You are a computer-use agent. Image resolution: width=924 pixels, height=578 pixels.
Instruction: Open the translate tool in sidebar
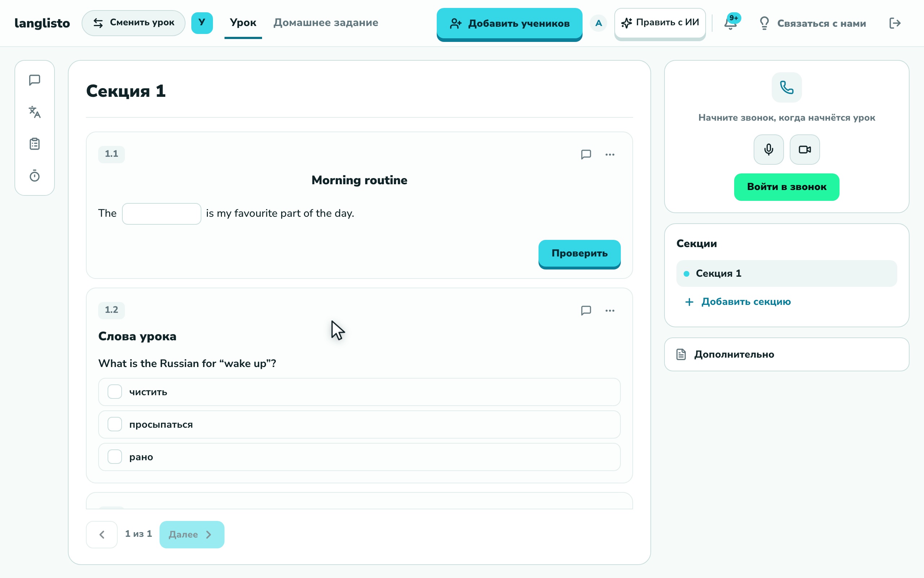click(35, 112)
